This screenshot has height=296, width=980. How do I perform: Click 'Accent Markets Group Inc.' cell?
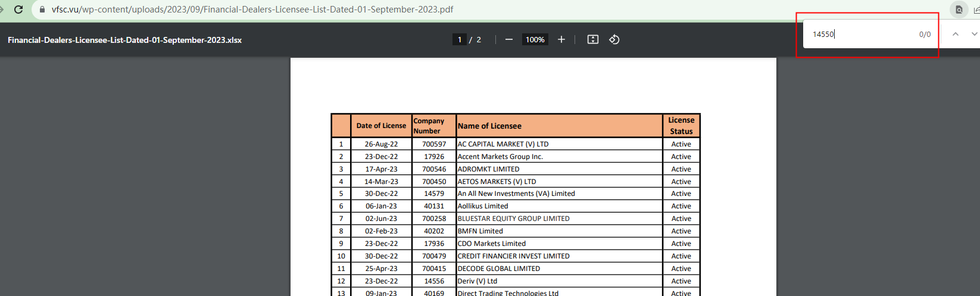[559, 157]
